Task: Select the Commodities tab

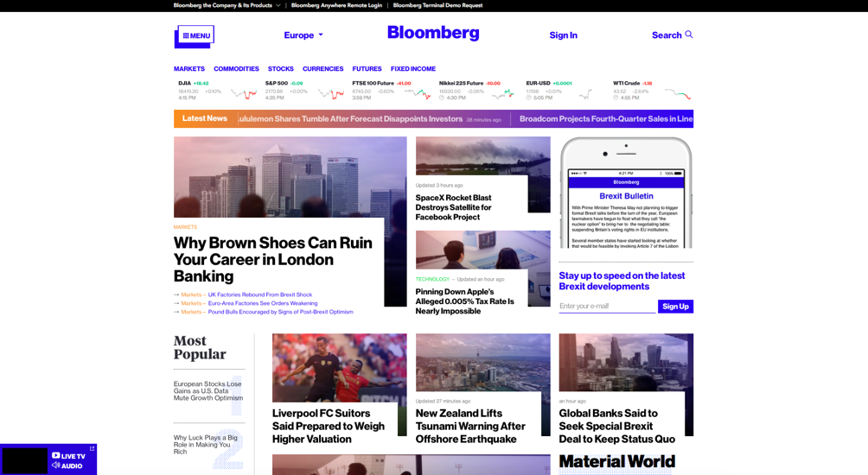Action: point(236,69)
